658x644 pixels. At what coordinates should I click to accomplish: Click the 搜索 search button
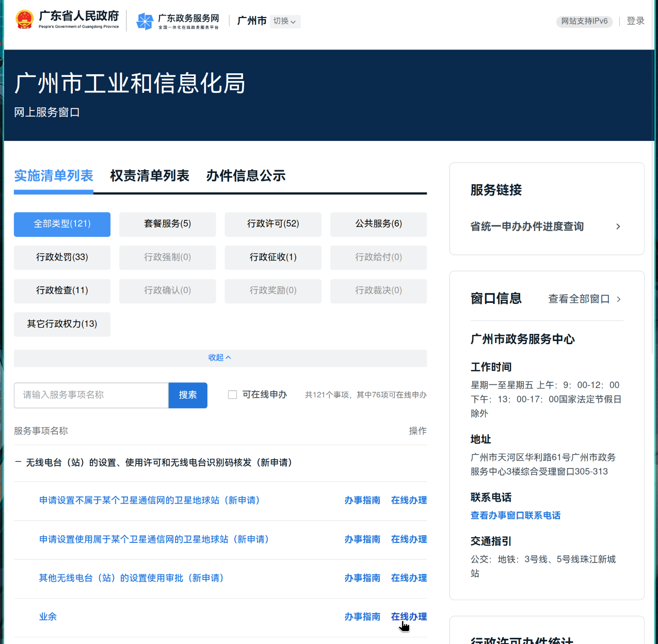tap(187, 395)
